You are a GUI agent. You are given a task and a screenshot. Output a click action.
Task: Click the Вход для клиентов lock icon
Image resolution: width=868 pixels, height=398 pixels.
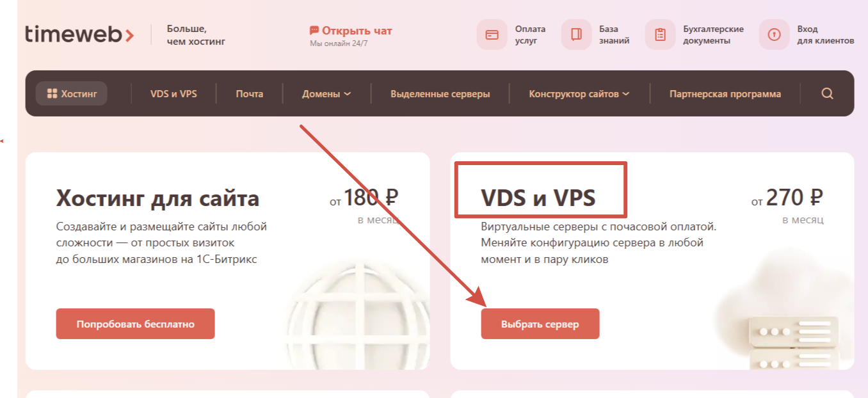tap(774, 35)
